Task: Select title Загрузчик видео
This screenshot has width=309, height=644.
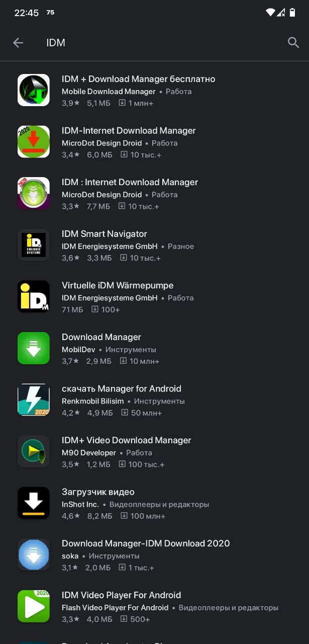Action: (98, 492)
